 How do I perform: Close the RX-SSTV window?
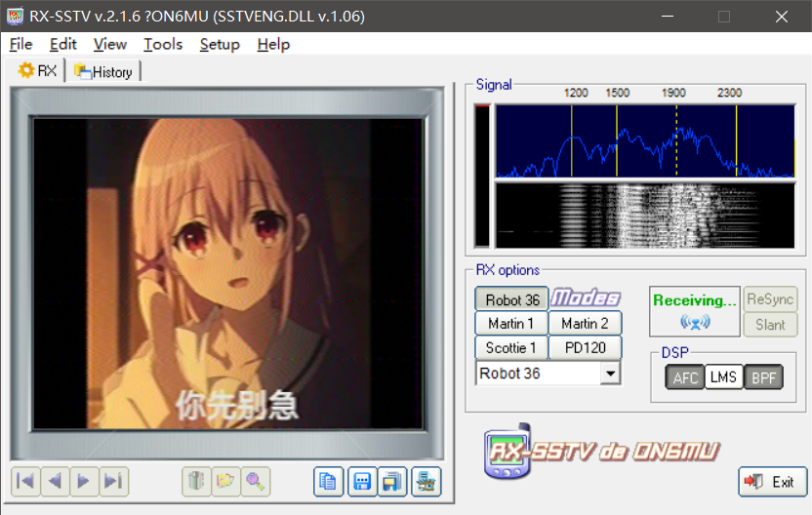782,16
